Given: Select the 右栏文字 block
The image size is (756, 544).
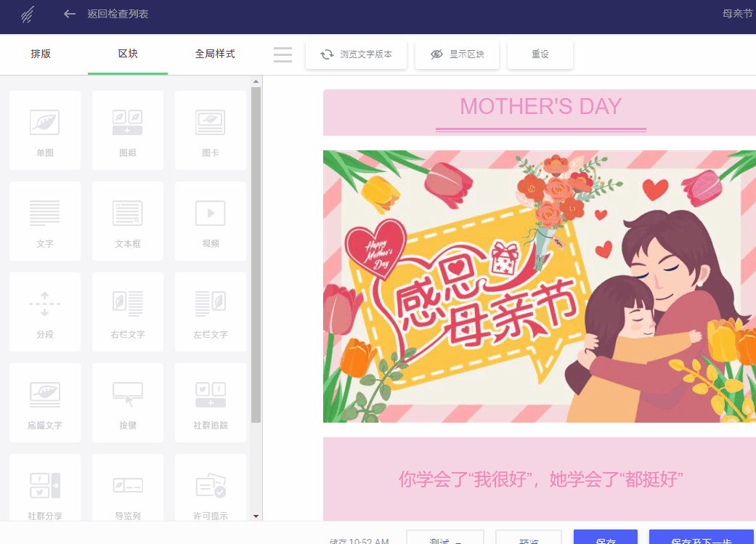Looking at the screenshot, I should (x=128, y=312).
